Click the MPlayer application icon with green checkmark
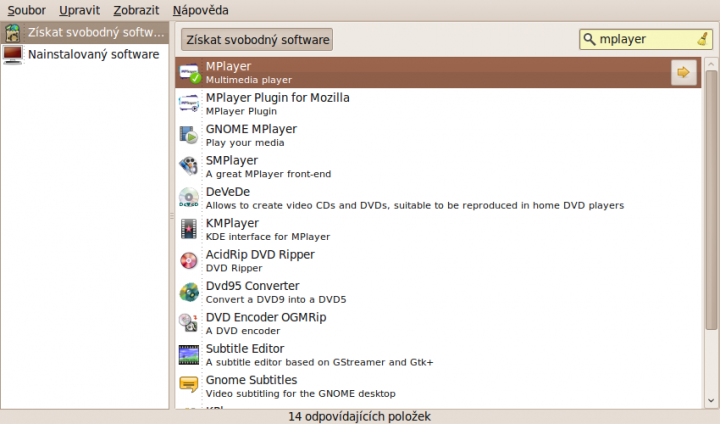Viewport: 720px width, 424px height. (189, 73)
